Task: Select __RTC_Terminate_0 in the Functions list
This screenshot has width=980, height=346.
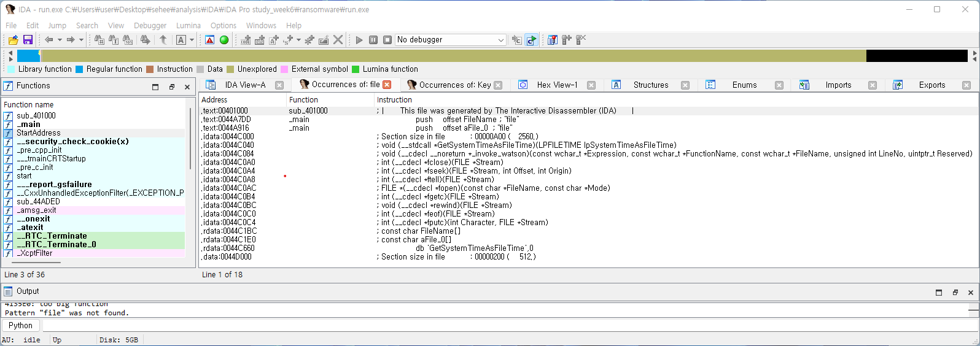Action: pos(94,245)
